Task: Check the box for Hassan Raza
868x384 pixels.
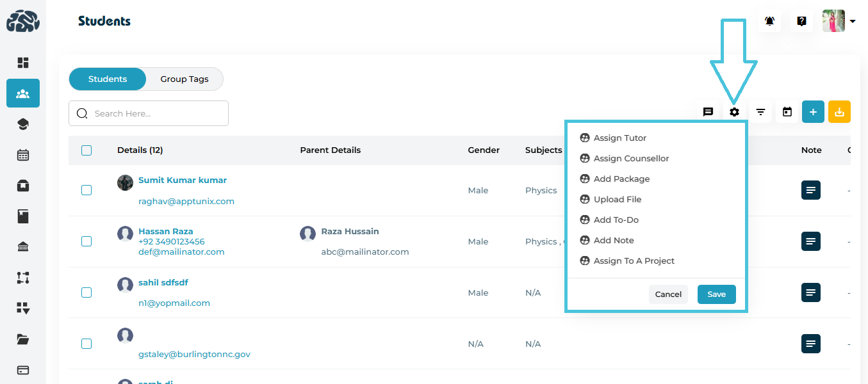Action: 86,241
